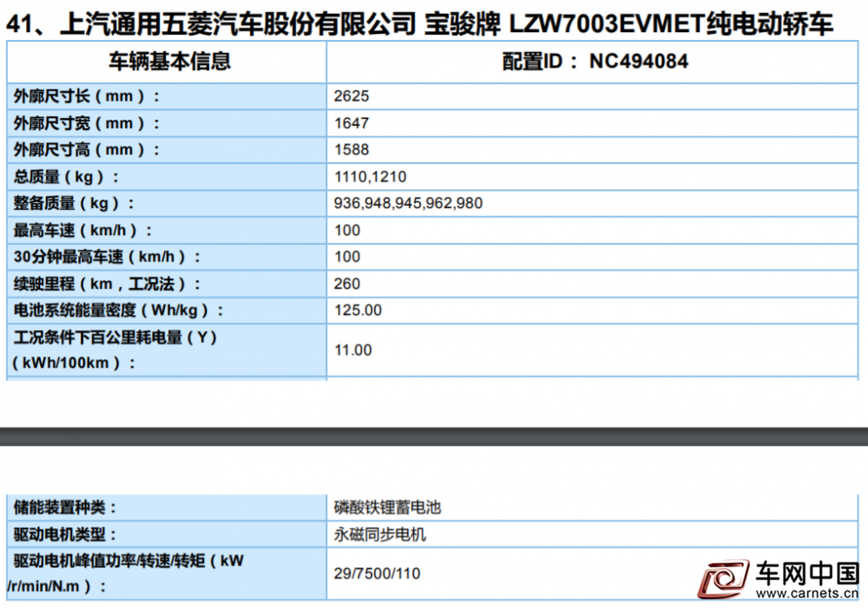Click the total mass value 1110,1210

tap(371, 177)
